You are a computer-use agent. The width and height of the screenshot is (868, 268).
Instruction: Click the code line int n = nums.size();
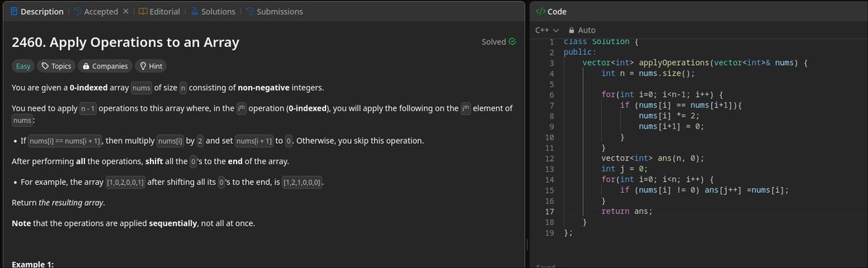[647, 73]
